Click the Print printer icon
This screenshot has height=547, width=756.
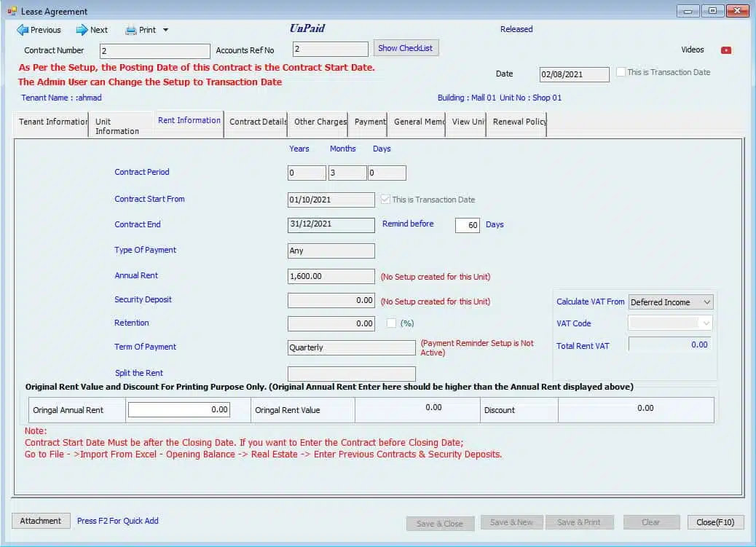[130, 31]
